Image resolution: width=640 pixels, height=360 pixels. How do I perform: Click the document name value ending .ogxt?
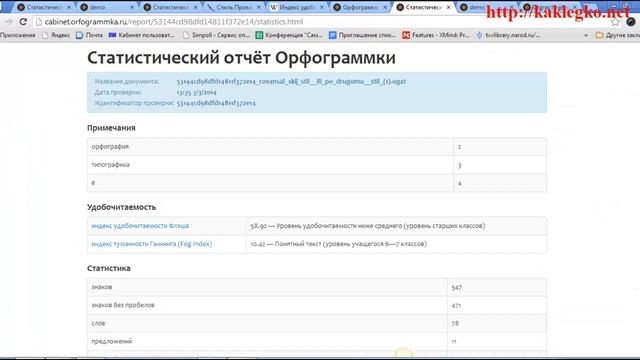(291, 82)
